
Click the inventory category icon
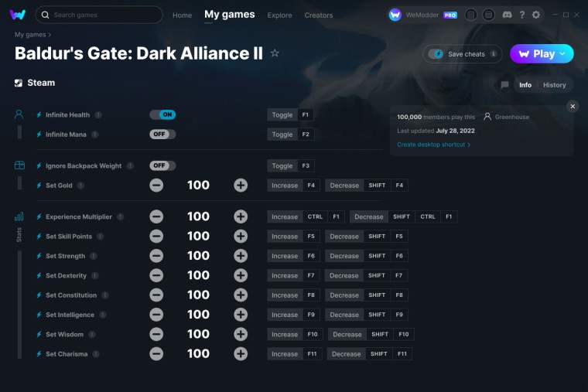pyautogui.click(x=19, y=165)
